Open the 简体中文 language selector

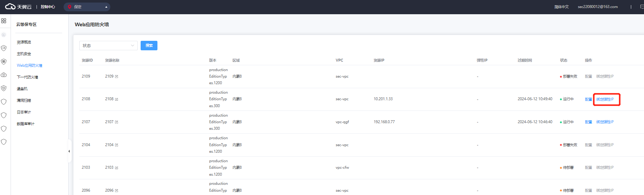pos(561,7)
